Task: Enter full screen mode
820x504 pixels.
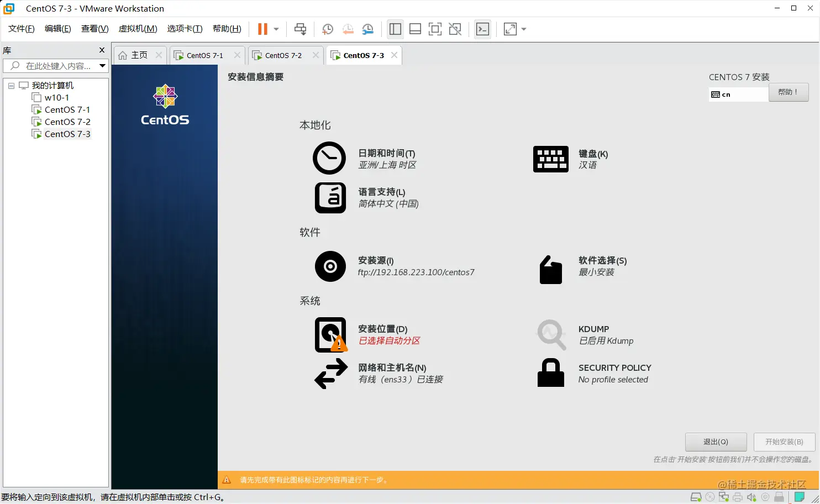Action: 435,29
